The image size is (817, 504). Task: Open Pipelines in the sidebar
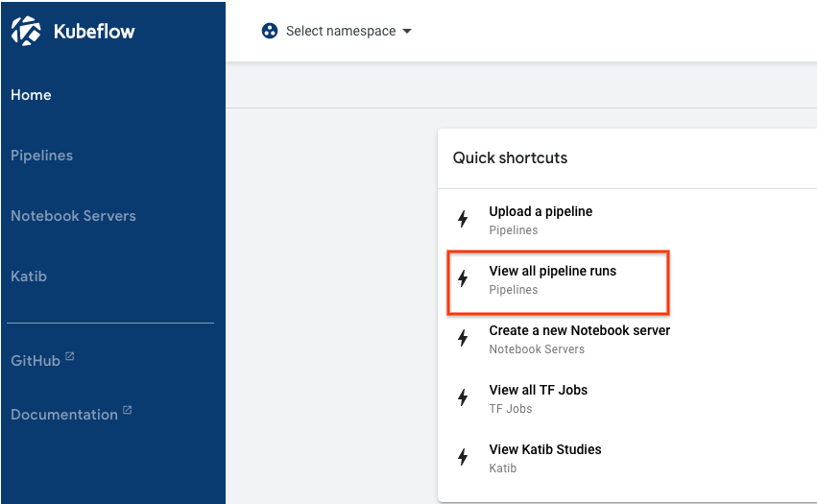[x=41, y=156]
